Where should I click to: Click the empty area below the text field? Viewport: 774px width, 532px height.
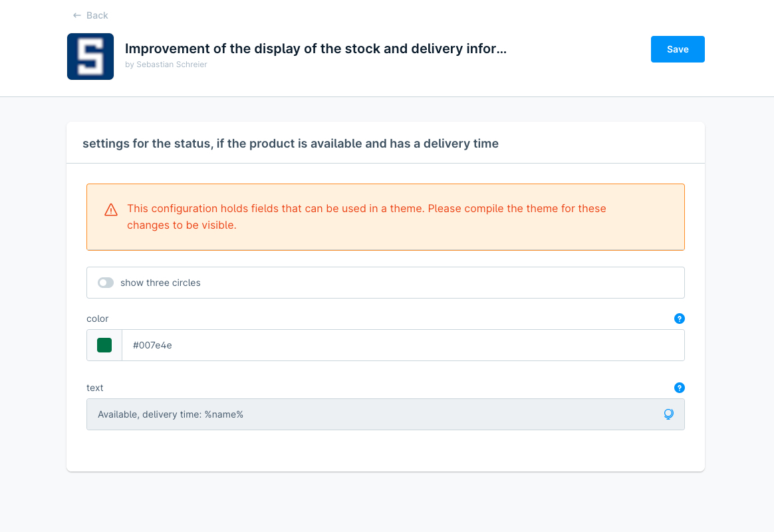click(x=386, y=451)
